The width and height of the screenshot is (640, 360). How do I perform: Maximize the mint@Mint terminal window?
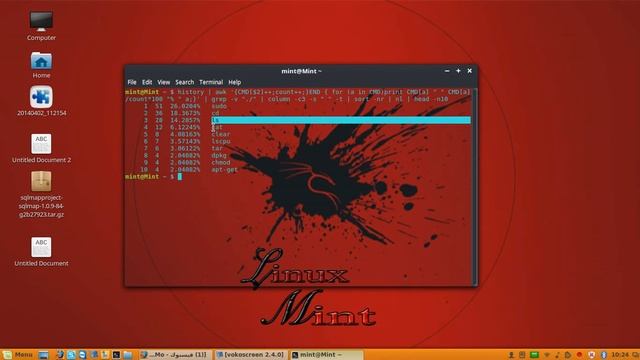(458, 71)
